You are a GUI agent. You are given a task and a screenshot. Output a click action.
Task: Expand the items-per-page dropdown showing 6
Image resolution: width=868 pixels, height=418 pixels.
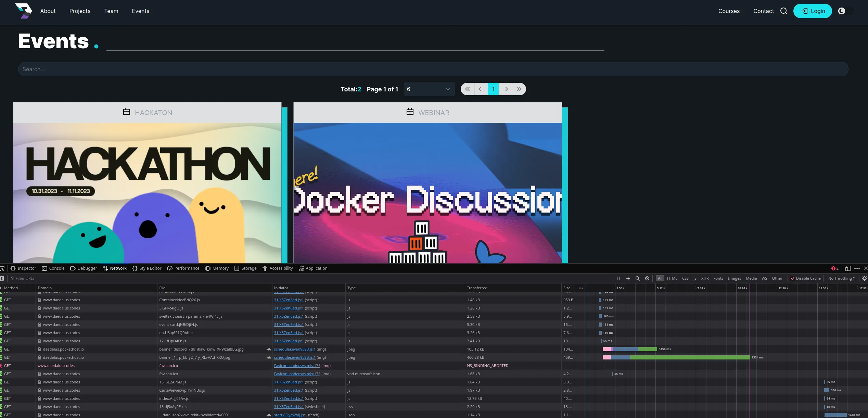click(429, 89)
